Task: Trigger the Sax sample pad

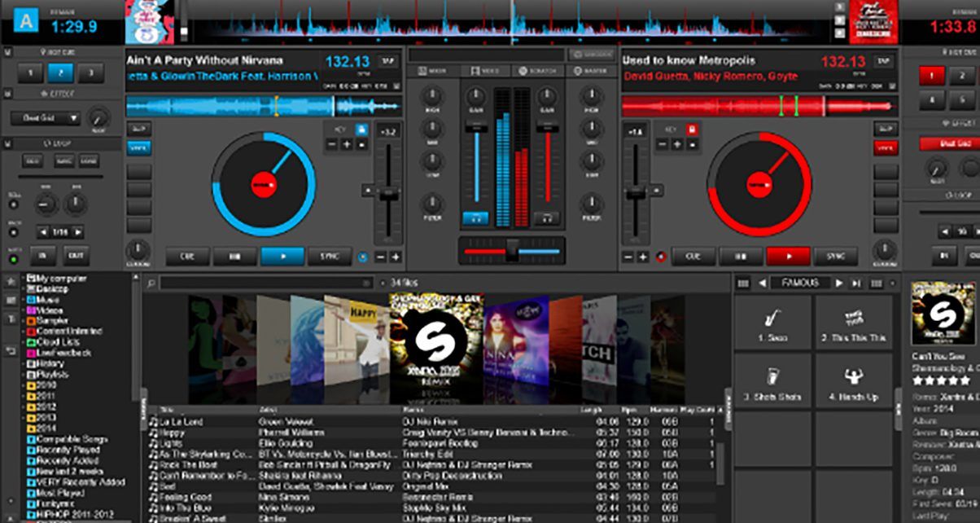Action: (x=772, y=323)
